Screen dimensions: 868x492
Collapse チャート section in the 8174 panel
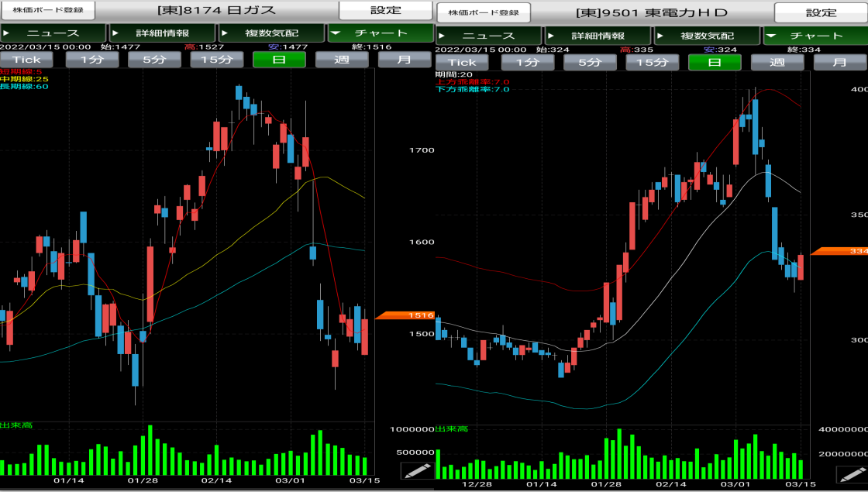[x=381, y=33]
